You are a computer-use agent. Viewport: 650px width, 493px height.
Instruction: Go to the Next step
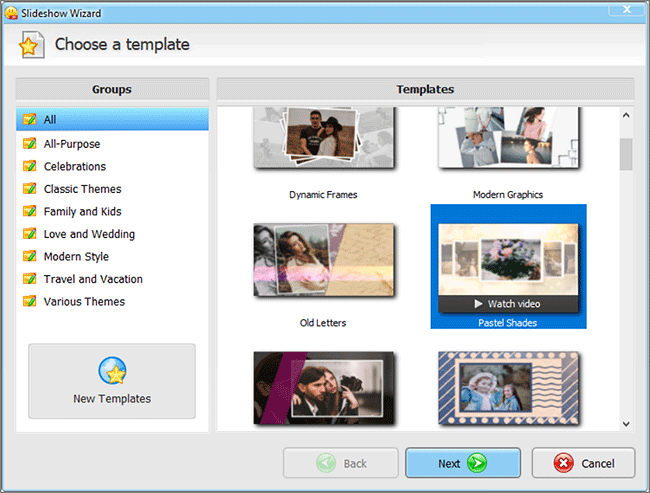[x=463, y=463]
